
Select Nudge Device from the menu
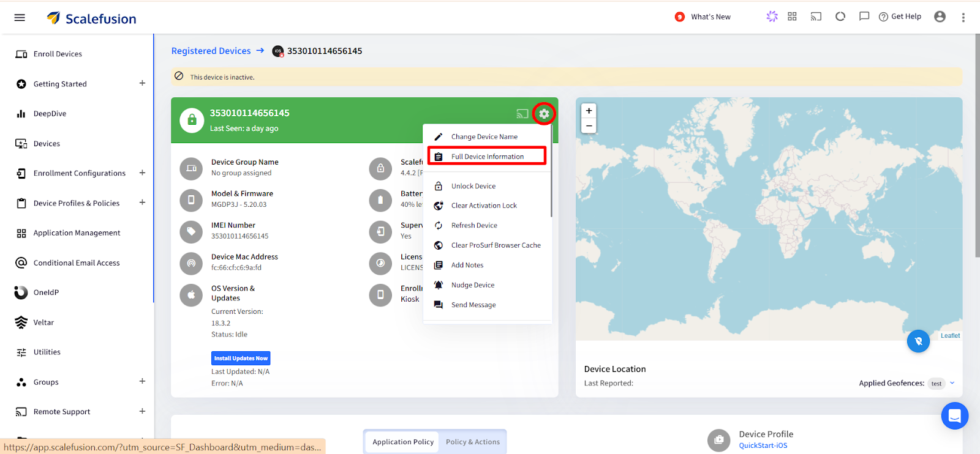coord(488,285)
